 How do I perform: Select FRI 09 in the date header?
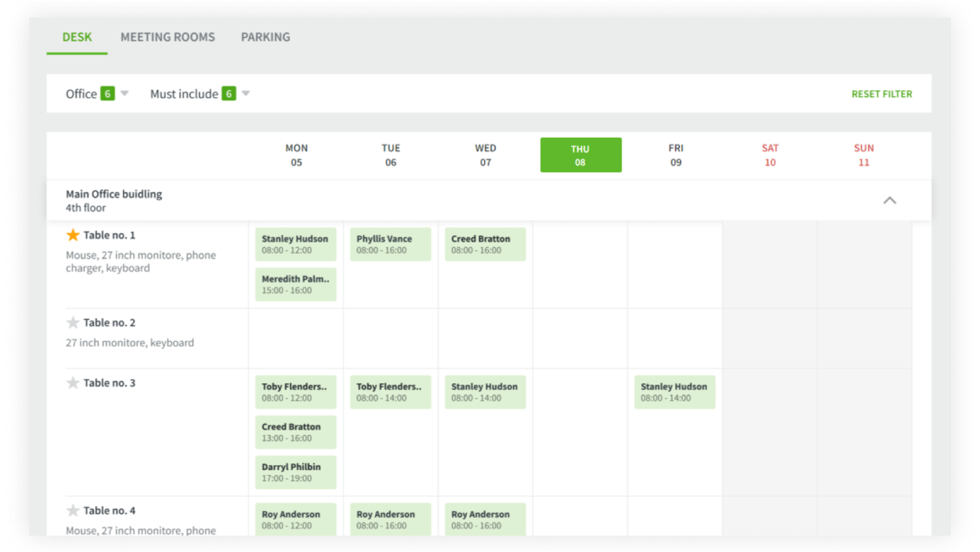[676, 155]
